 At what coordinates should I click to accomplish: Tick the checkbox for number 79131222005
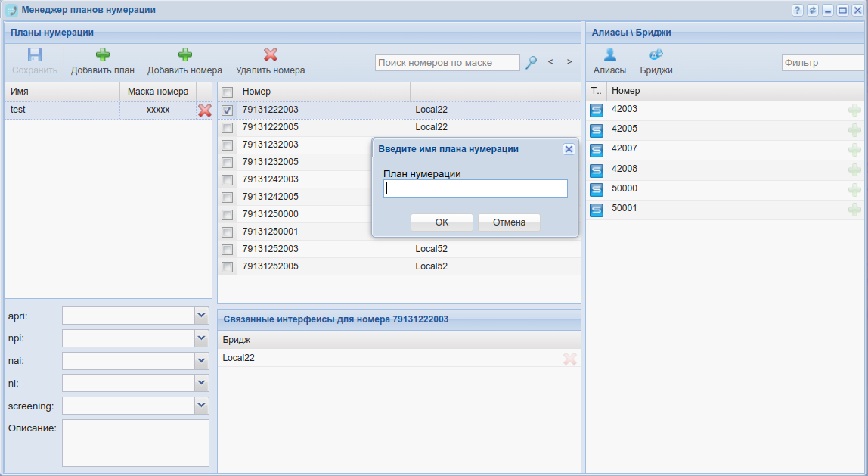tap(227, 128)
